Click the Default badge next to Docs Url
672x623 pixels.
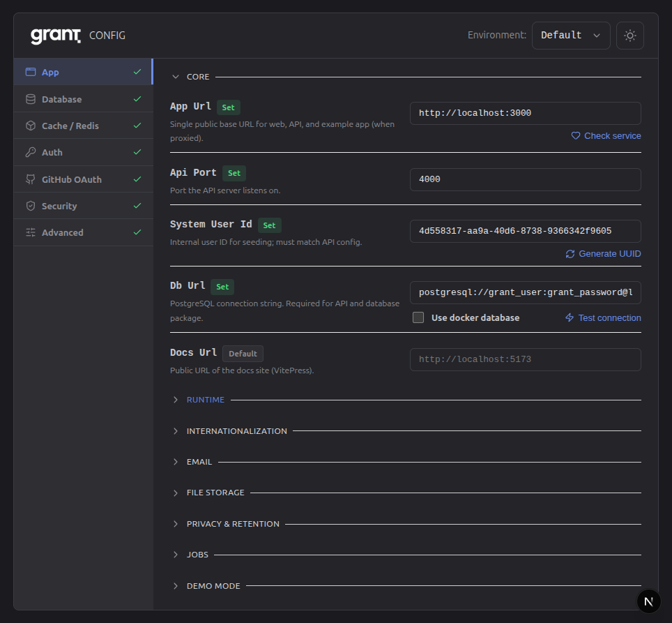click(x=243, y=354)
